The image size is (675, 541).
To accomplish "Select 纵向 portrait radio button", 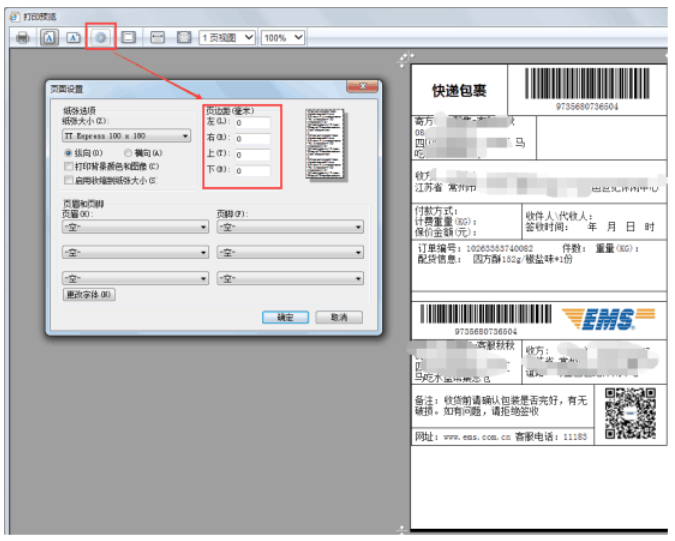I will [67, 152].
